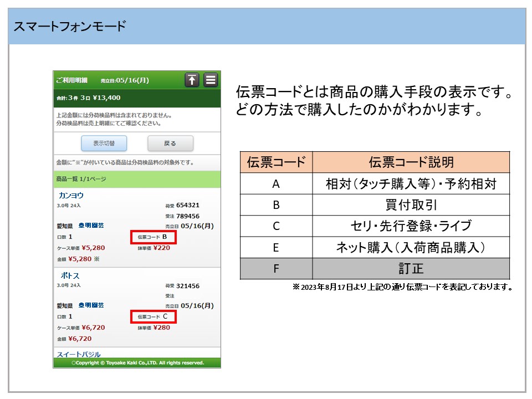Open the hamburger menu icon

point(211,80)
